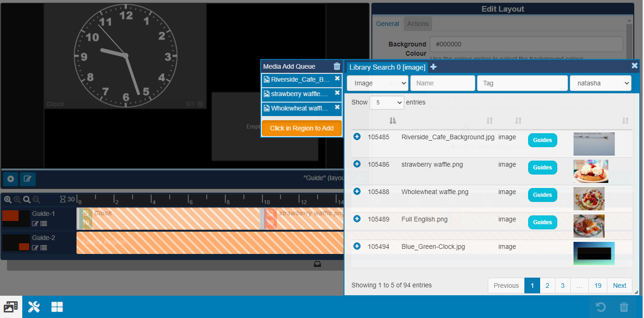Change the Show entries count dropdown
This screenshot has height=318, width=644.
point(387,103)
